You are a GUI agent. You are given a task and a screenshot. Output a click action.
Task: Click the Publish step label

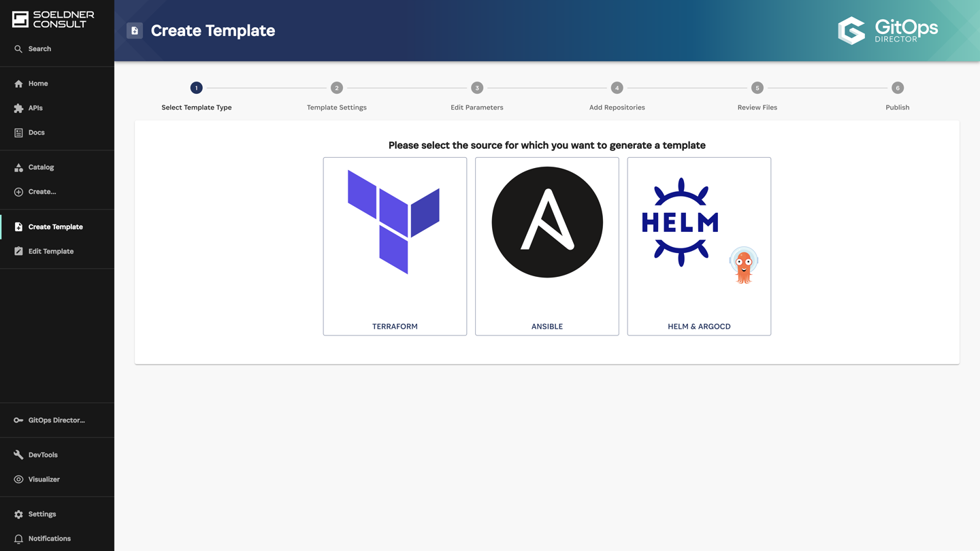898,107
